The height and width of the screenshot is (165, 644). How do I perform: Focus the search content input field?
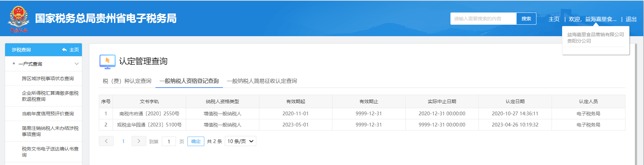pos(483,19)
